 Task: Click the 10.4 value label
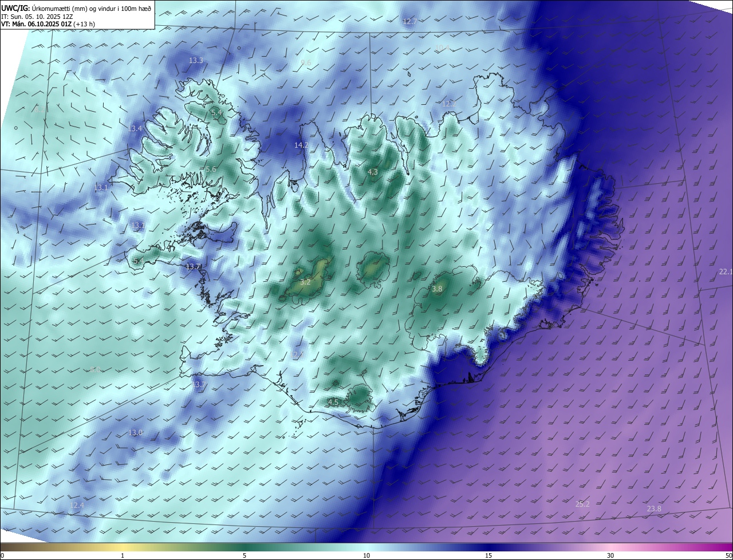click(442, 48)
